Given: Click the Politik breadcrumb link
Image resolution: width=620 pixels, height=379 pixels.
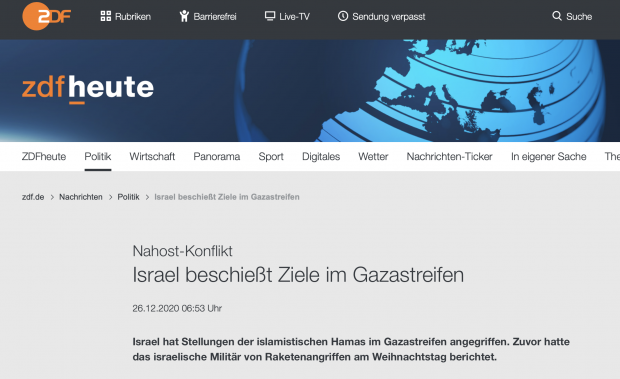Looking at the screenshot, I should click(x=129, y=197).
